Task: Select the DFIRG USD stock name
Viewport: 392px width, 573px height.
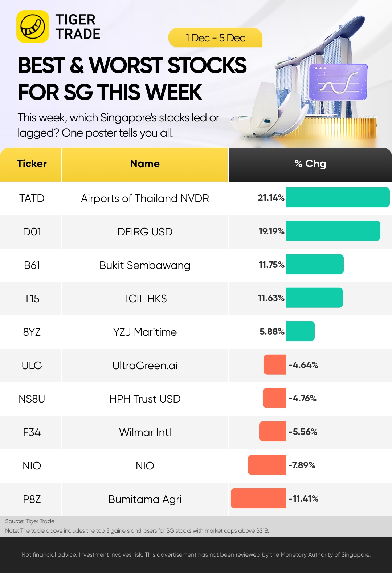Action: tap(145, 232)
